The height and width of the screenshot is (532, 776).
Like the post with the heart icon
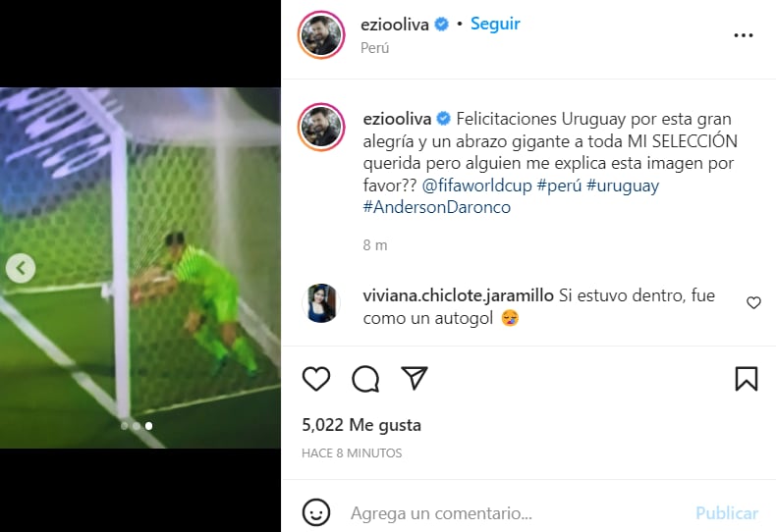pos(315,379)
